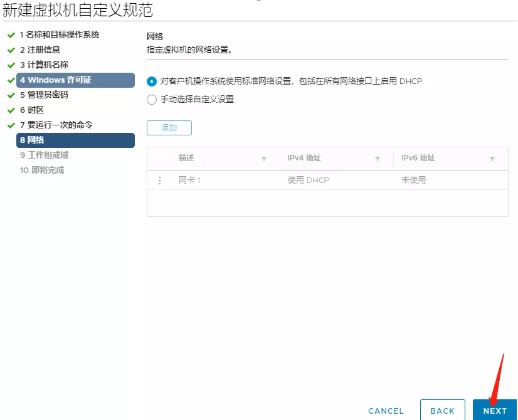Image resolution: width=518 pixels, height=420 pixels.
Task: Select the current step 8 网络
Action: (32, 140)
